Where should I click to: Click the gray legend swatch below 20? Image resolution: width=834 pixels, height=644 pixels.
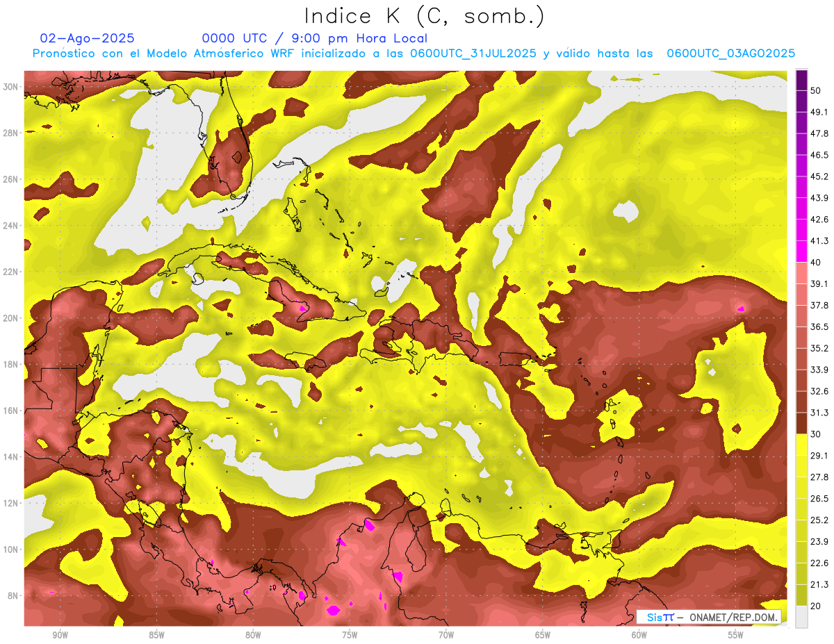(x=801, y=617)
